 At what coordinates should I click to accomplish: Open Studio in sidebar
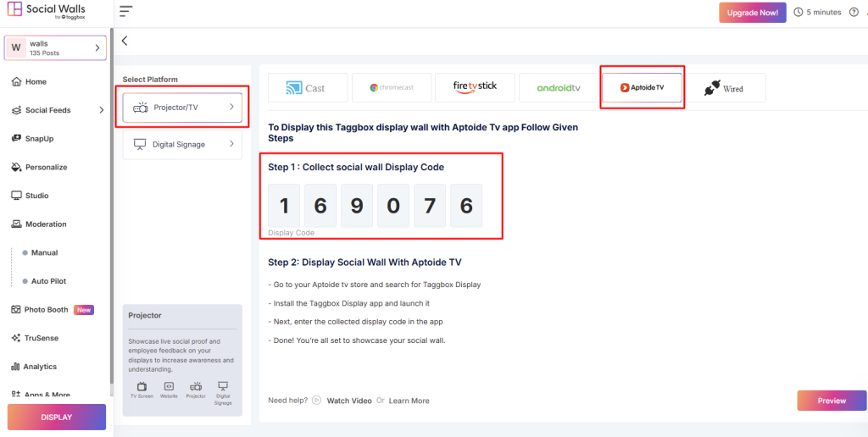click(x=37, y=196)
